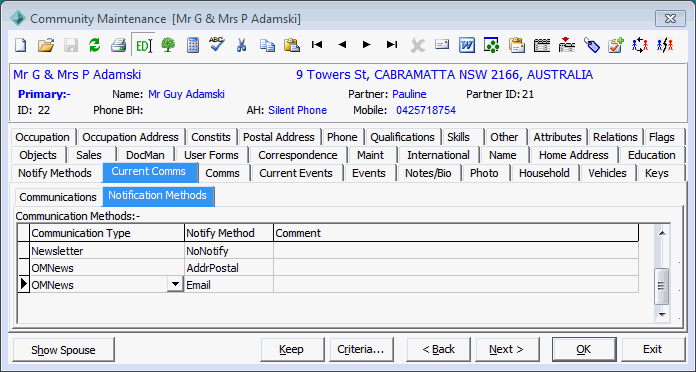This screenshot has width=696, height=372.
Task: Click the grid with red arrow icon
Action: coord(567,45)
